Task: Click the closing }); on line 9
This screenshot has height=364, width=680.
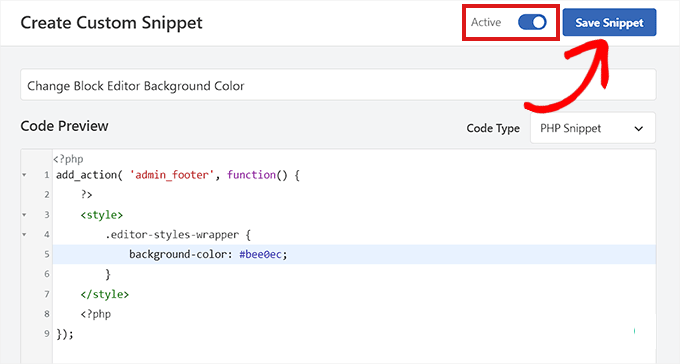Action: point(65,334)
